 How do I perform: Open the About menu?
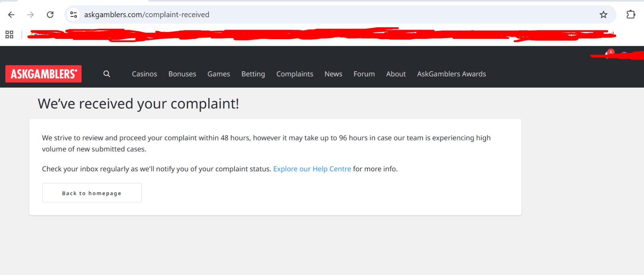[x=396, y=74]
